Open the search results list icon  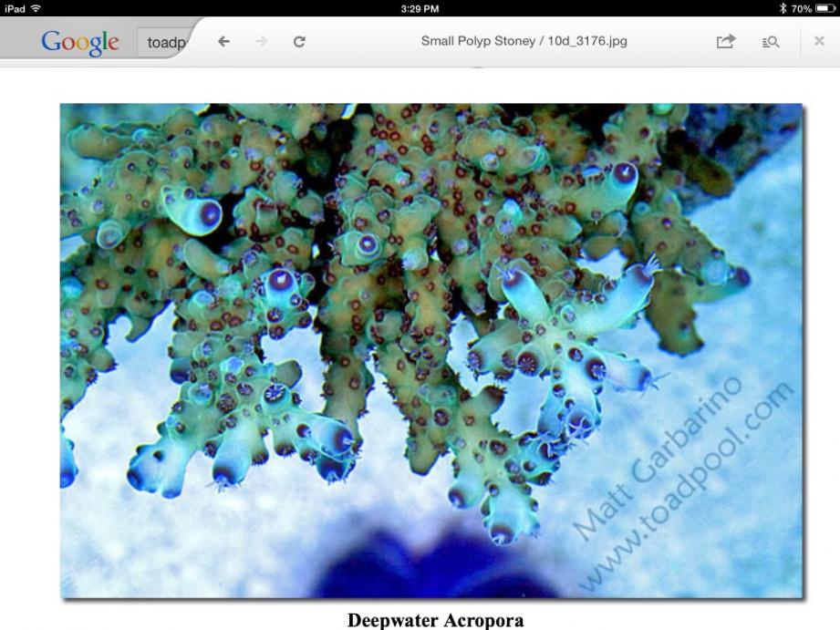coord(771,42)
